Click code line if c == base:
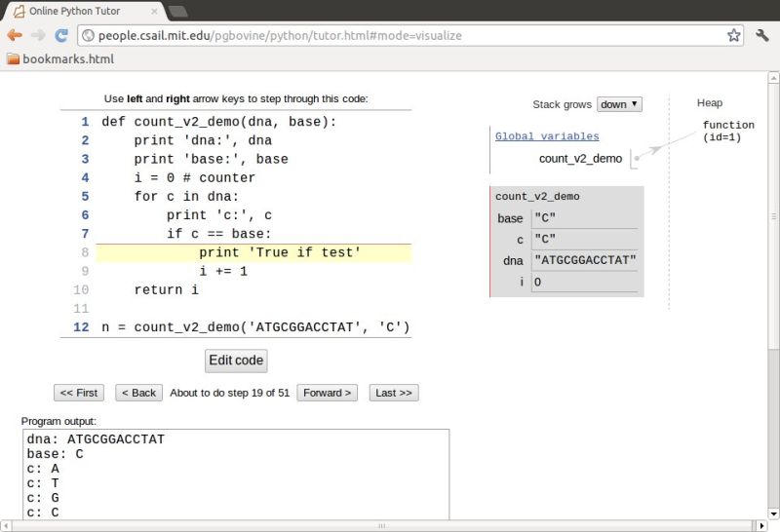Viewport: 780px width, 532px height. point(218,234)
